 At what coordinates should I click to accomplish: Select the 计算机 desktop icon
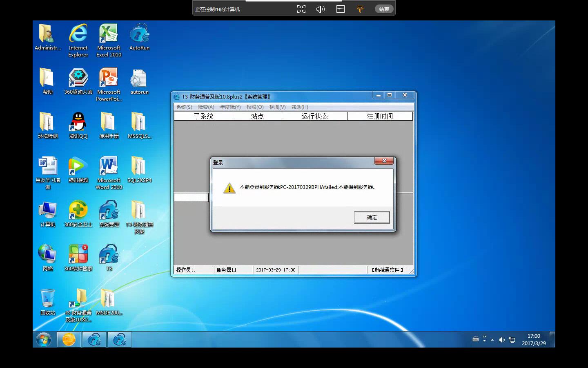point(47,214)
